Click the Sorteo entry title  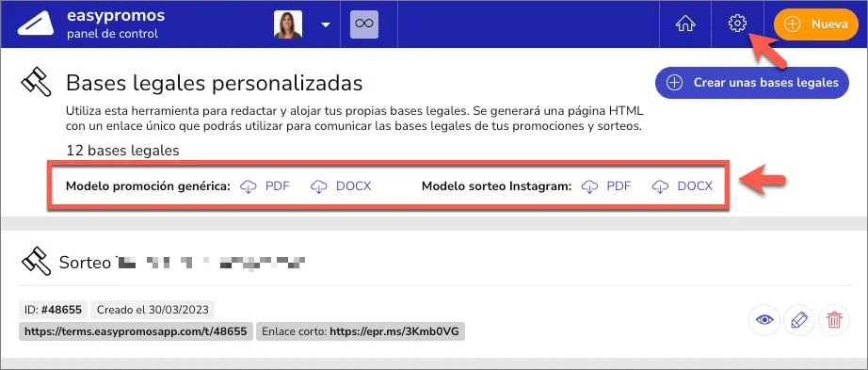click(x=183, y=262)
